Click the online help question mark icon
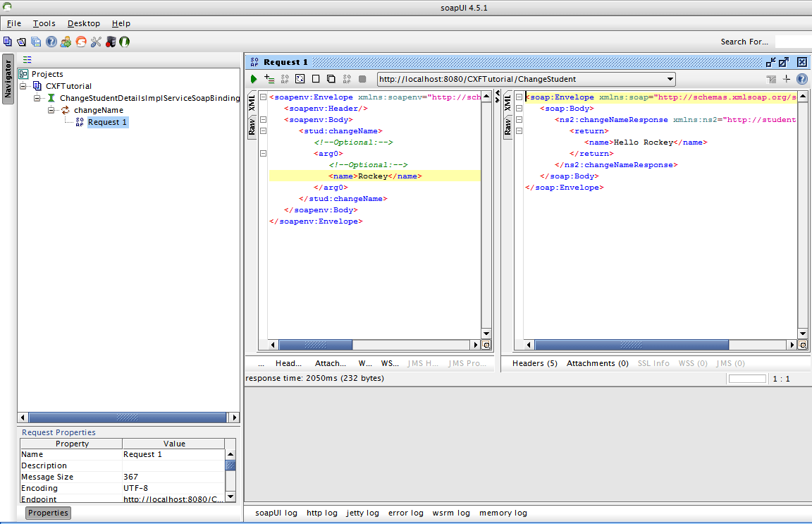The width and height of the screenshot is (812, 524). point(51,42)
